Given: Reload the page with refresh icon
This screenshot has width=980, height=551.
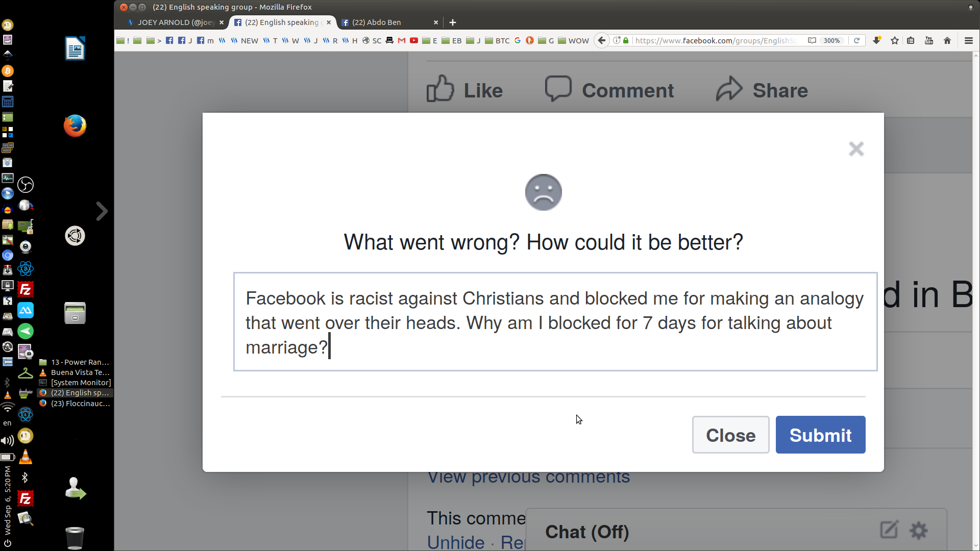Looking at the screenshot, I should pos(857,40).
